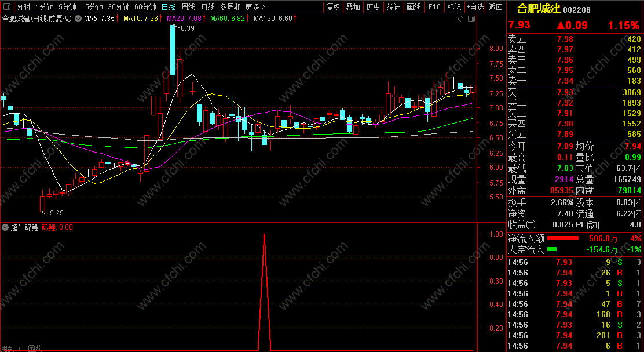Open the 标记 mark tool
Viewport: 644px width, 352px height.
click(454, 7)
